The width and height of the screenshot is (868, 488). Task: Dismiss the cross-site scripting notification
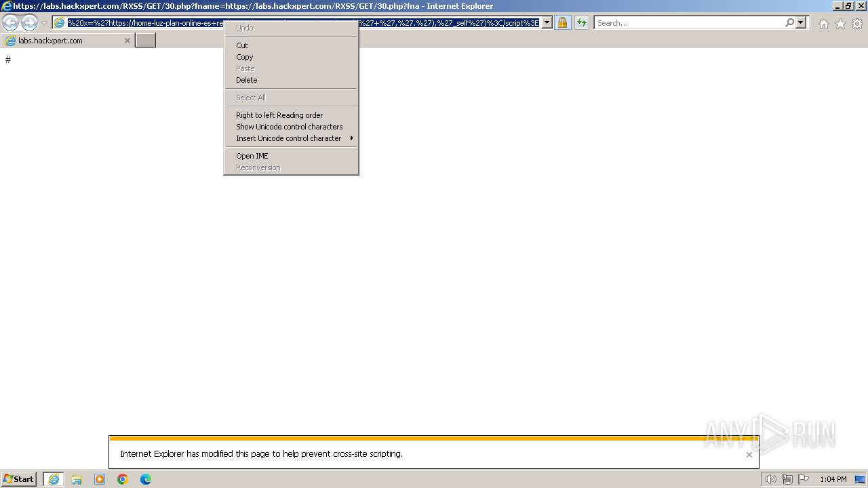pyautogui.click(x=749, y=455)
